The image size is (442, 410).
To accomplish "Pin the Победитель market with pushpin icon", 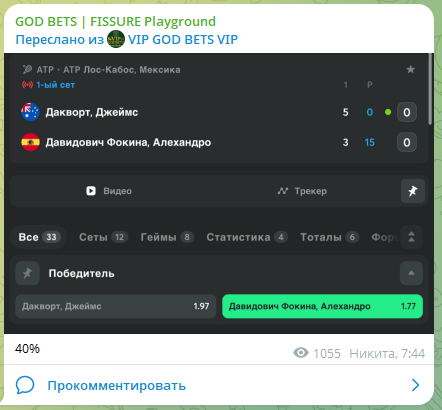I will point(27,273).
